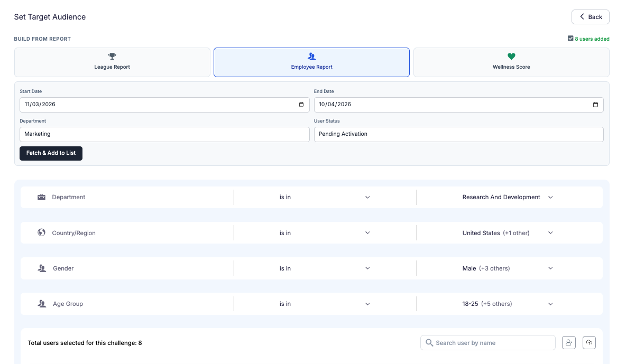This screenshot has height=364, width=617.
Task: Click the globe icon beside Country/Region
Action: point(41,232)
